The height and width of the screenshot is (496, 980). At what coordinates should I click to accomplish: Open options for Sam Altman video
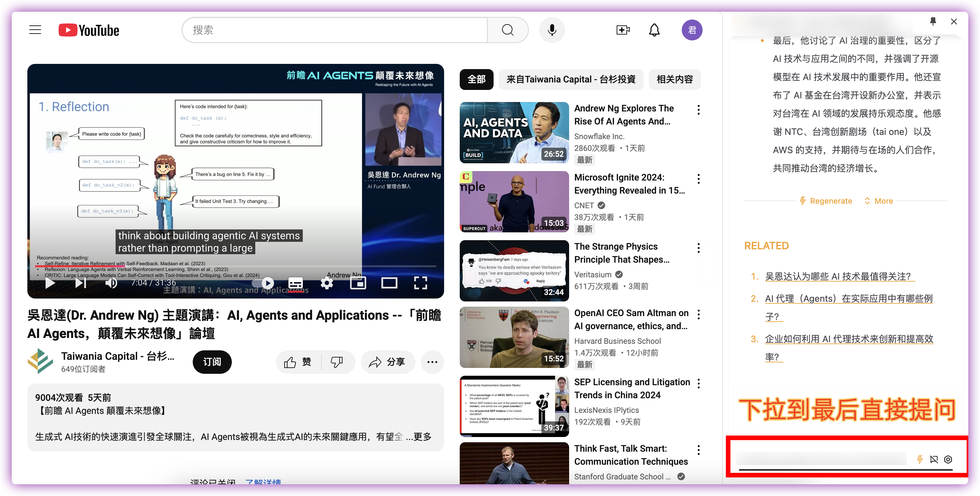(698, 314)
